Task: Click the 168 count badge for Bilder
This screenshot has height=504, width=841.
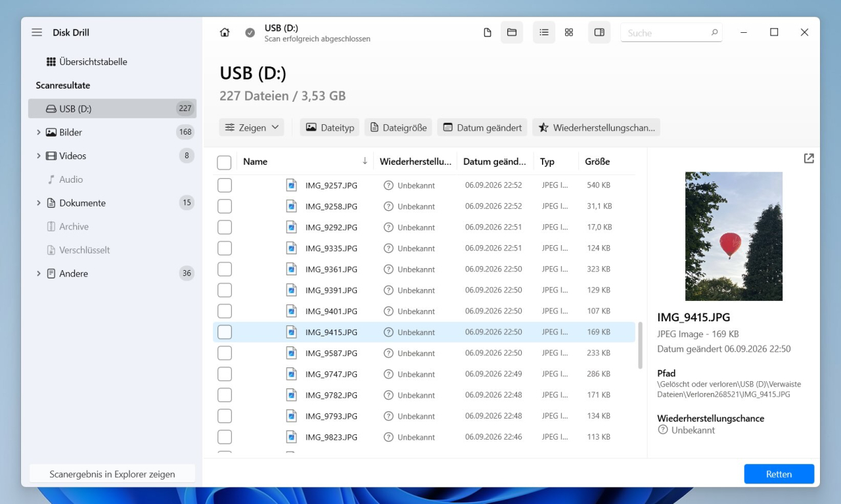Action: click(185, 132)
